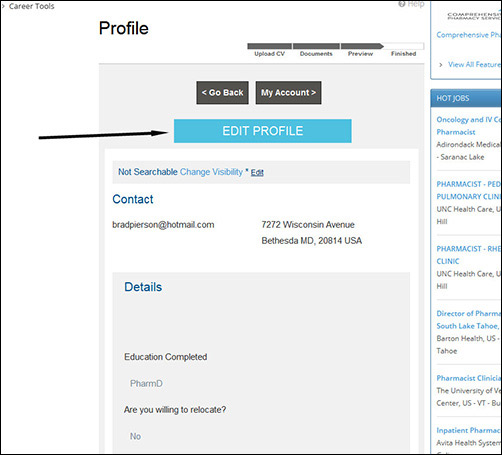The height and width of the screenshot is (455, 502).
Task: Open Pharmacist Rheumatology Clinic job listing
Action: point(468,255)
